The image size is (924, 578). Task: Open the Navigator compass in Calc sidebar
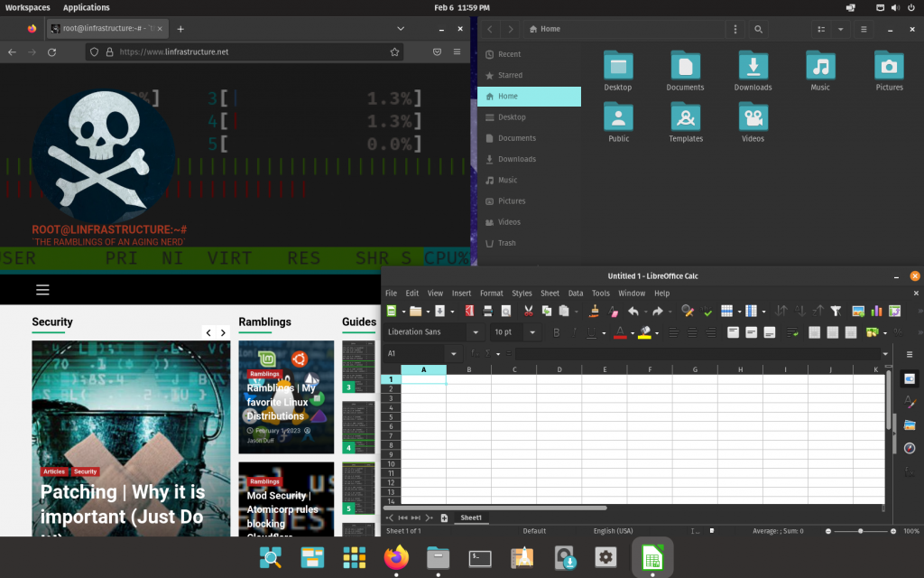click(910, 448)
